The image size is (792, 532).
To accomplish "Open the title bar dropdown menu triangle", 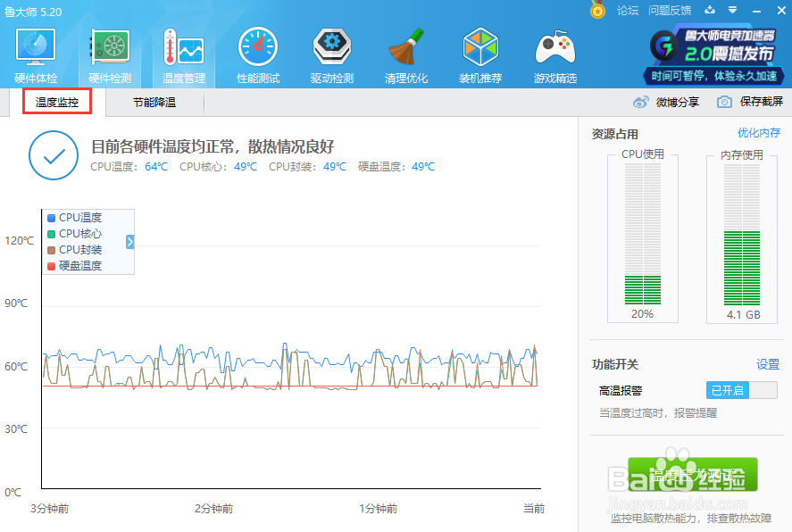I will [732, 10].
